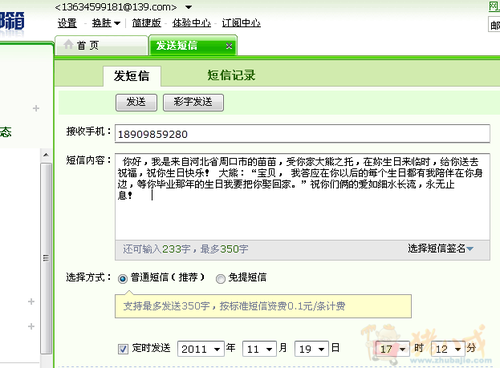Switch to 发短信 sub-tab
500x368 pixels.
[x=132, y=76]
